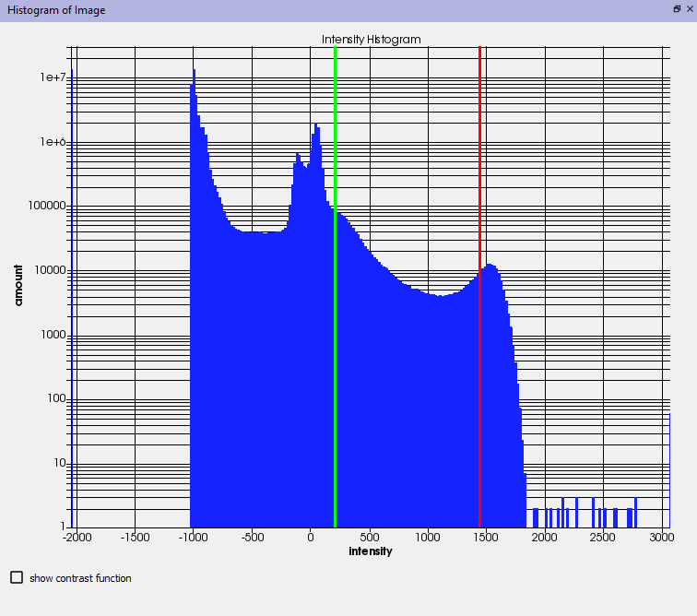Click the 1e+7 y-axis tick label

pyautogui.click(x=53, y=77)
